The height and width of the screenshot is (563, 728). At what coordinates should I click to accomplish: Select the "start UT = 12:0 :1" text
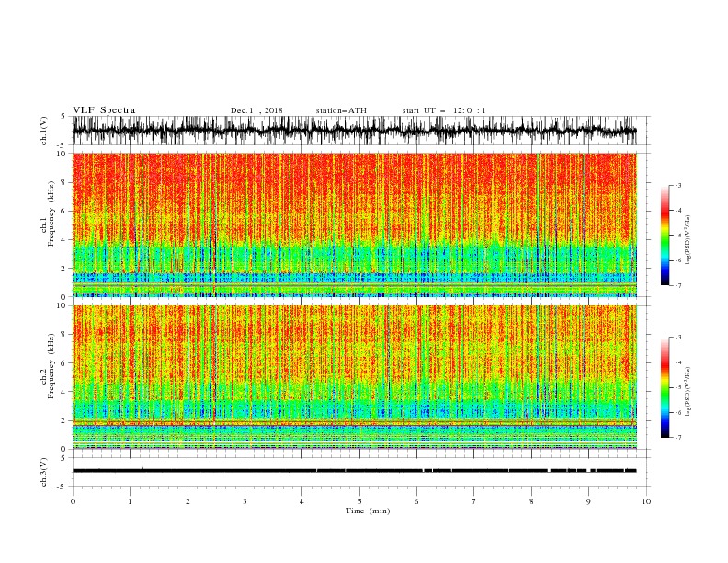[444, 110]
